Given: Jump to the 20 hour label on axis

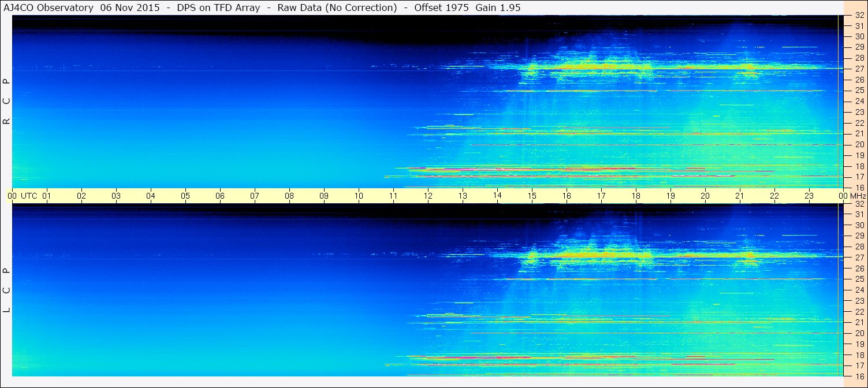Looking at the screenshot, I should tap(705, 196).
